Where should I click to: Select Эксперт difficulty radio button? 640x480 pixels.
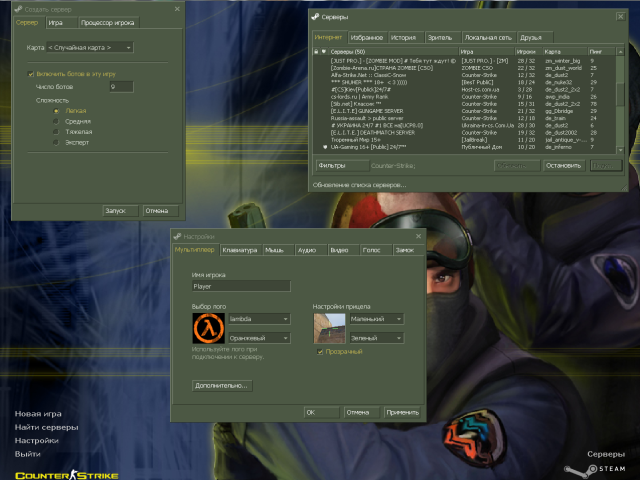click(56, 142)
